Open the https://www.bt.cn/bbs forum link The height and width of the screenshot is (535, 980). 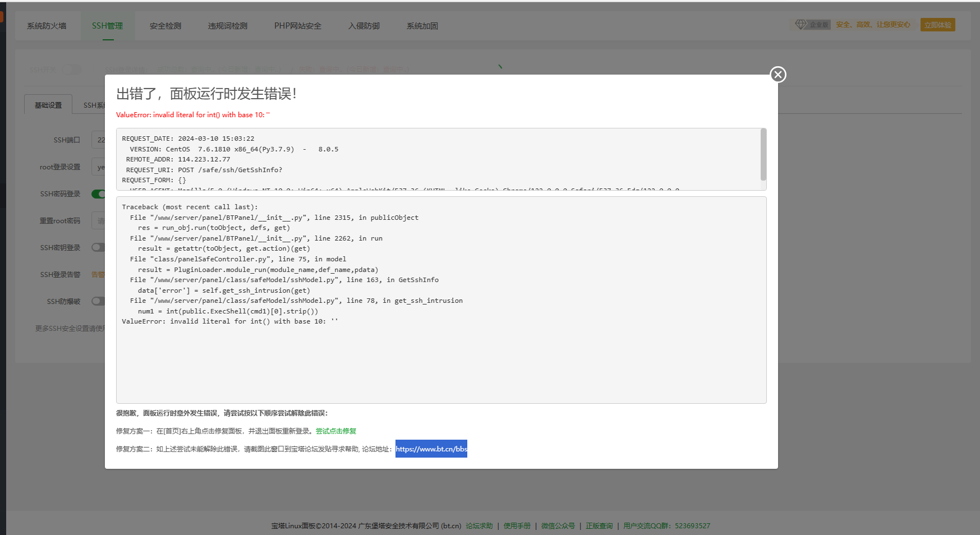point(431,449)
